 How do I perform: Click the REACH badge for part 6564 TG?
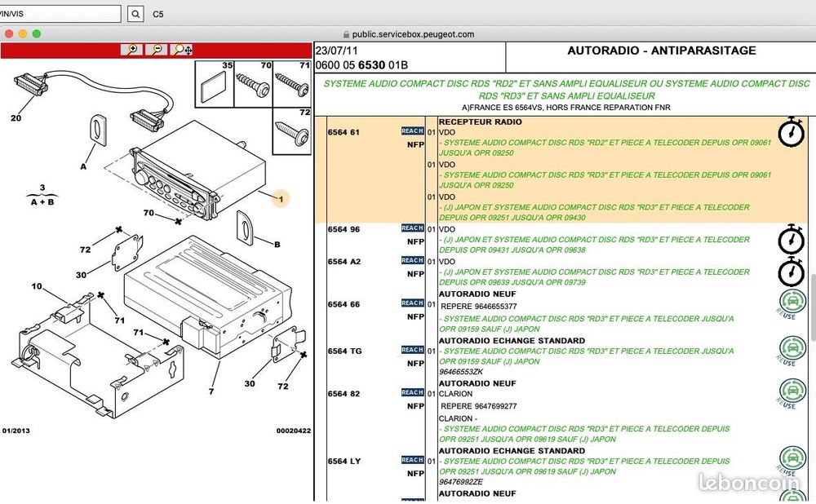click(412, 350)
